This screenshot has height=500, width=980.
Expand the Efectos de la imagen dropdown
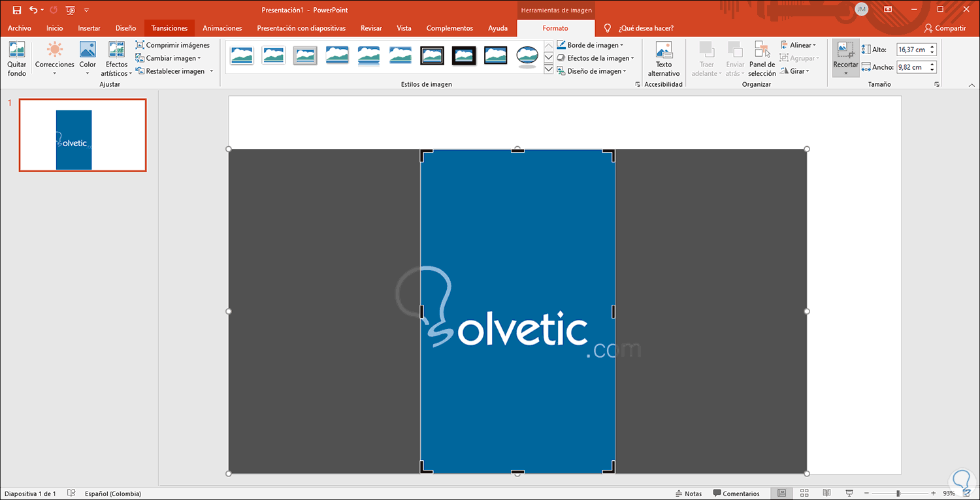[x=595, y=58]
